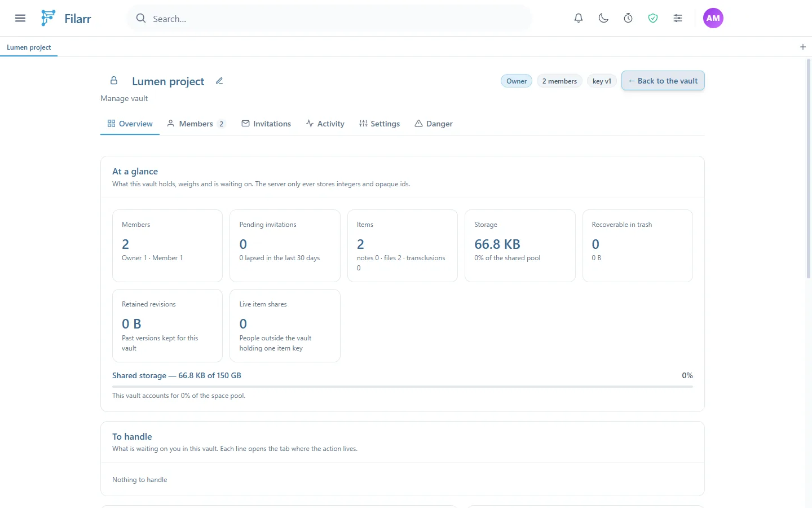Open the Danger tab
Image resolution: width=812 pixels, height=508 pixels.
(434, 124)
